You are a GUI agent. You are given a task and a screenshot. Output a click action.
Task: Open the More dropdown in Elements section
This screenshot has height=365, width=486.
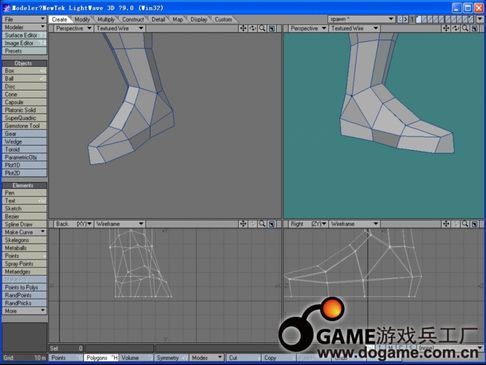tap(24, 311)
